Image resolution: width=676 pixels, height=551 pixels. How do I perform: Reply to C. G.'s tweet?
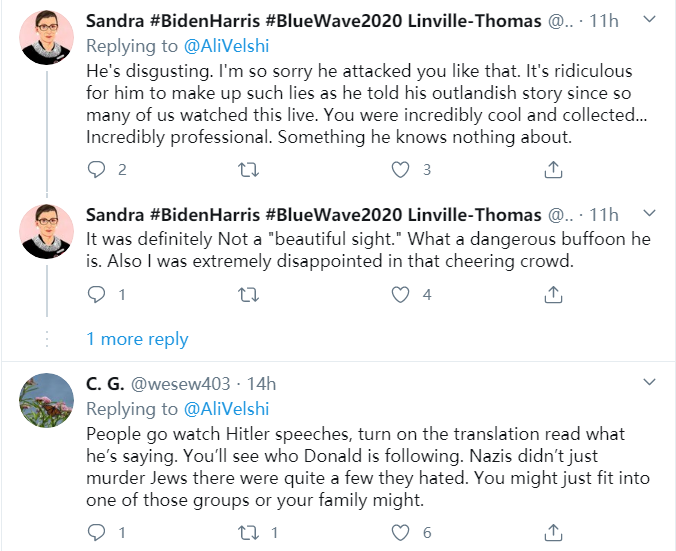coord(97,532)
